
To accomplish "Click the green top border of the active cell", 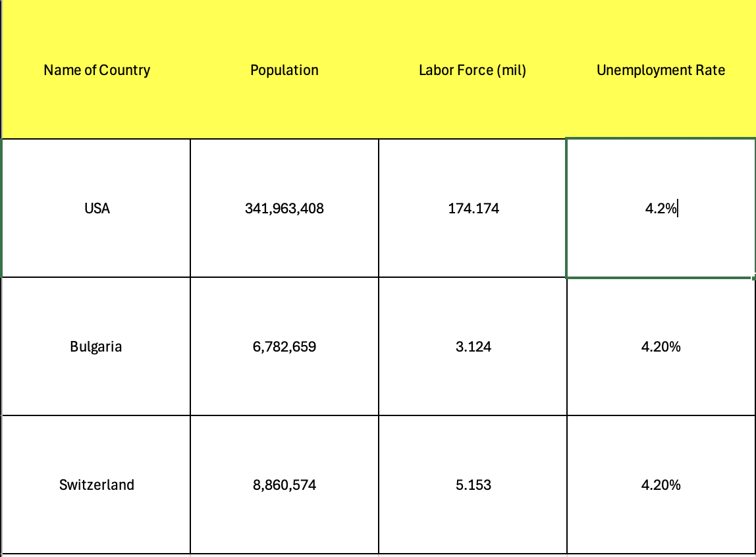I will 661,138.
